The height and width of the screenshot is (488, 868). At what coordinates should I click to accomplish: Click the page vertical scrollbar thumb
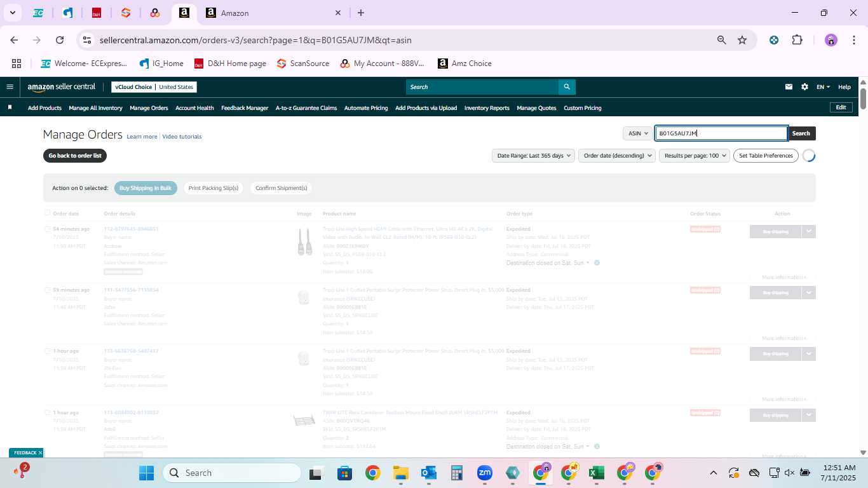(863, 98)
